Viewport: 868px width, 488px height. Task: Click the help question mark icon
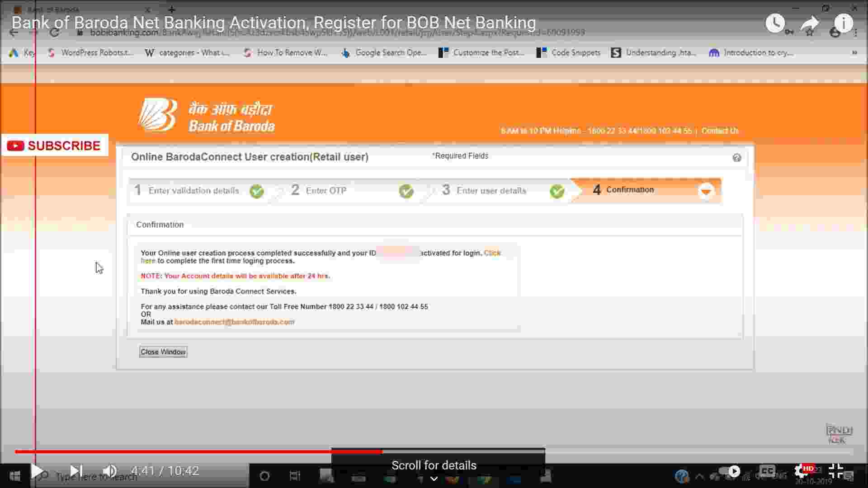[x=736, y=158]
